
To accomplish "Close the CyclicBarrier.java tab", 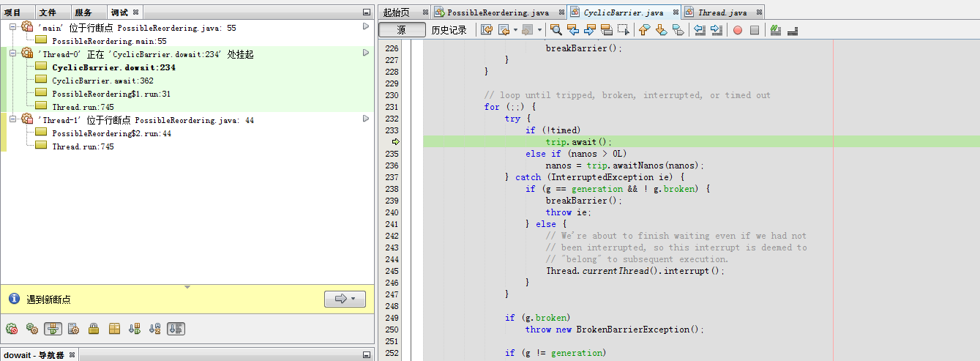I will tap(674, 12).
